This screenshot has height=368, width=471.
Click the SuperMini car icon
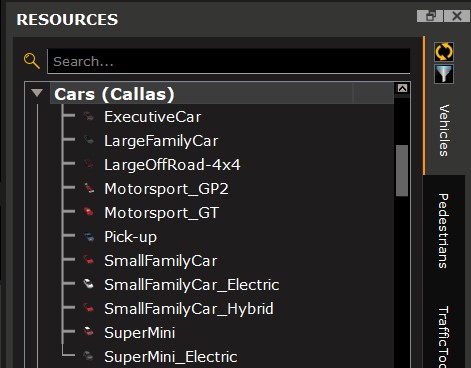89,332
